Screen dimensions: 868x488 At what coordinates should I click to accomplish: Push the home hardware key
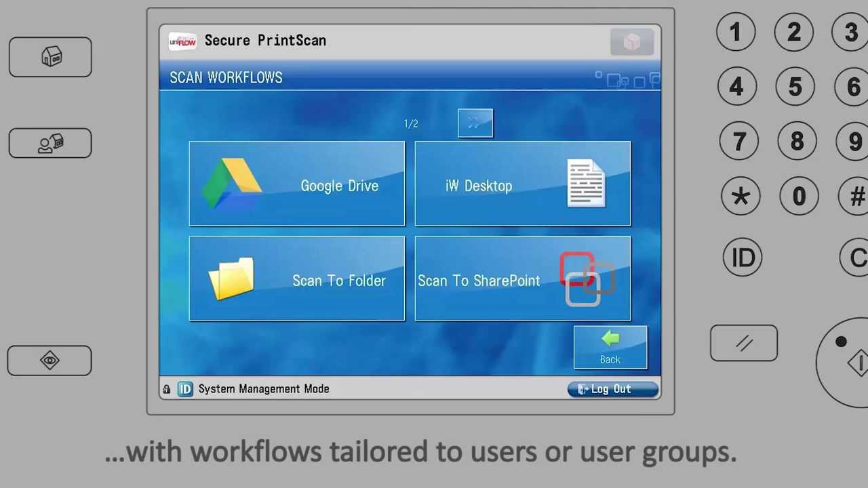coord(50,57)
